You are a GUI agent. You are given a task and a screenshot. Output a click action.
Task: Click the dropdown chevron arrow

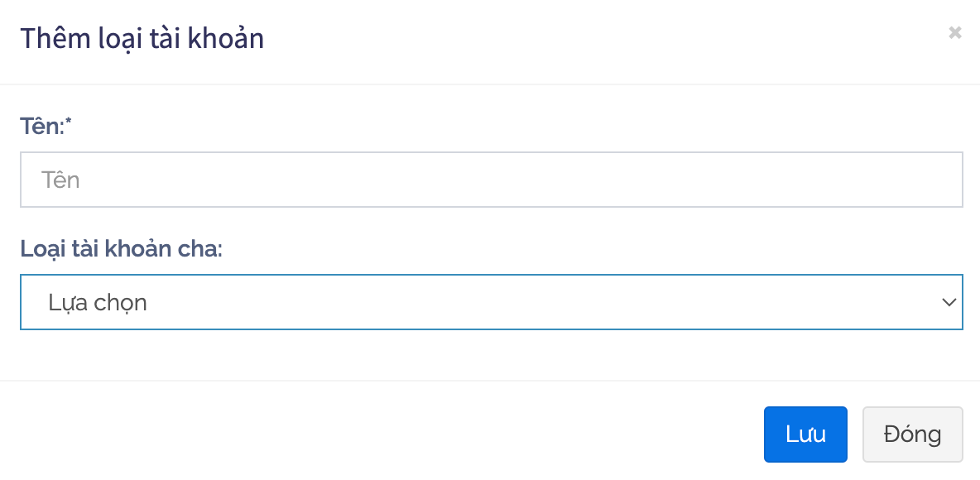click(x=949, y=302)
